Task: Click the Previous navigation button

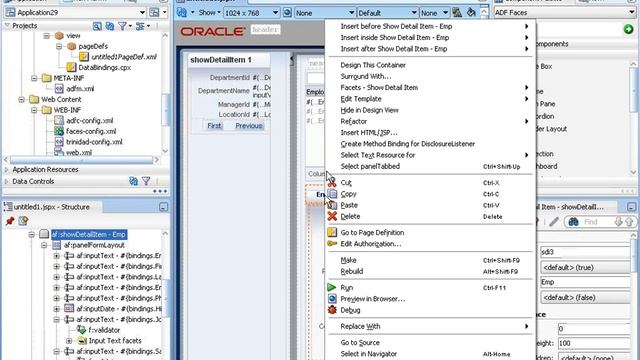Action: (249, 126)
